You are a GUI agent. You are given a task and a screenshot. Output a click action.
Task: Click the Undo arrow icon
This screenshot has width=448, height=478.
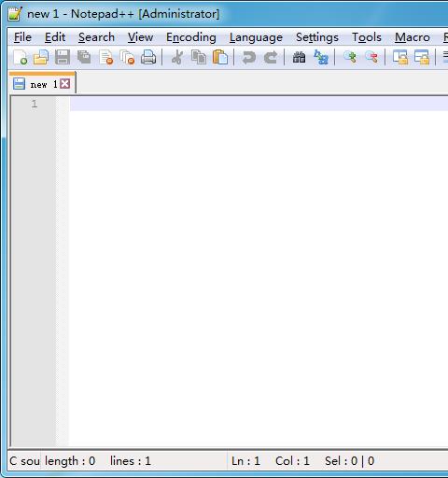point(248,57)
